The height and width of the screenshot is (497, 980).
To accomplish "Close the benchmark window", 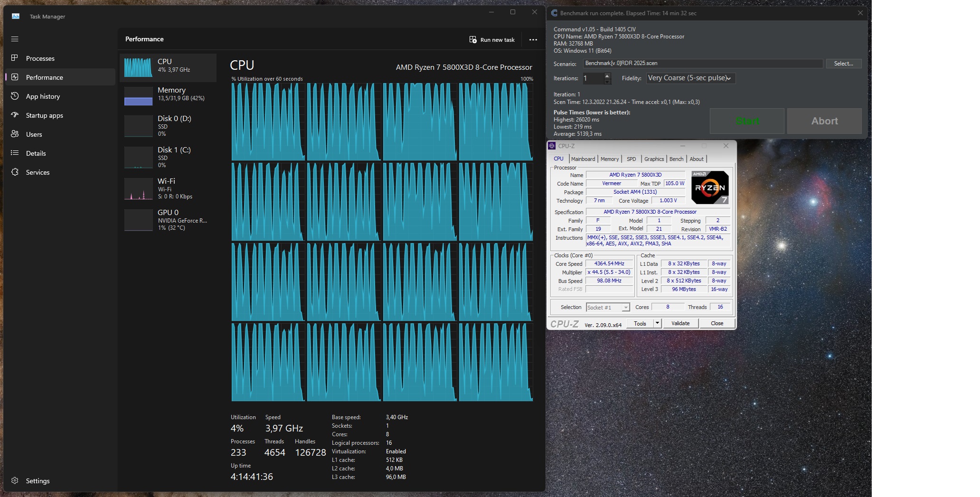I will click(x=860, y=13).
